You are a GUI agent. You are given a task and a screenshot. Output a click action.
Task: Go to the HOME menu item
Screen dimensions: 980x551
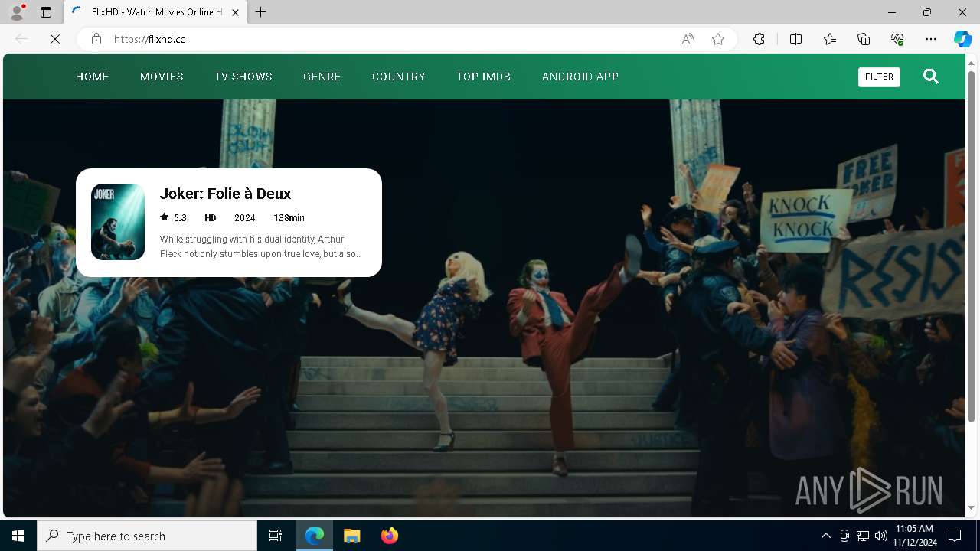[92, 77]
